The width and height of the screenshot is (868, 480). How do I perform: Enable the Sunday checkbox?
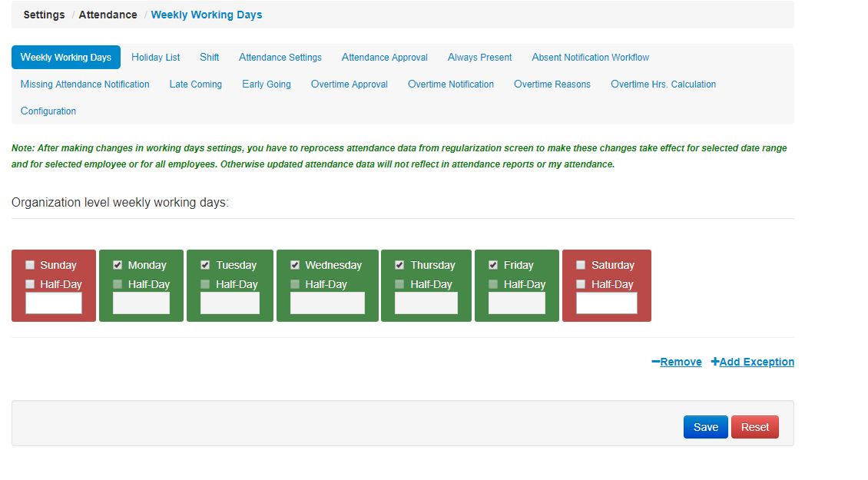pos(30,265)
